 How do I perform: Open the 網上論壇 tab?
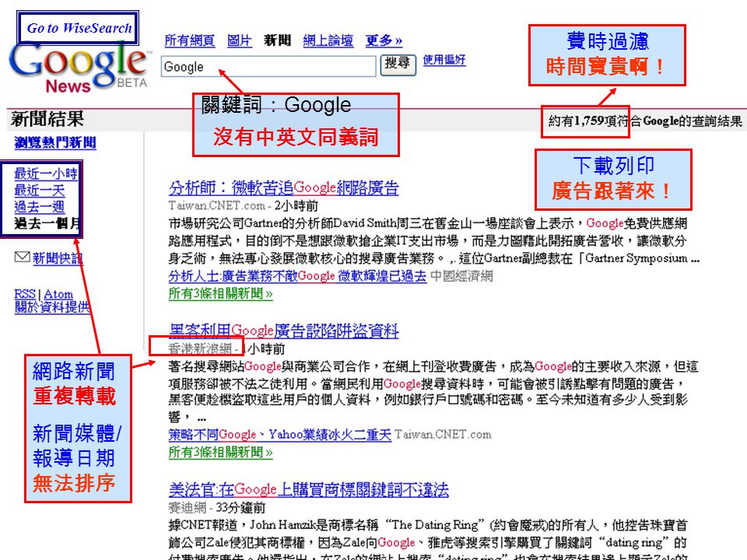click(328, 40)
